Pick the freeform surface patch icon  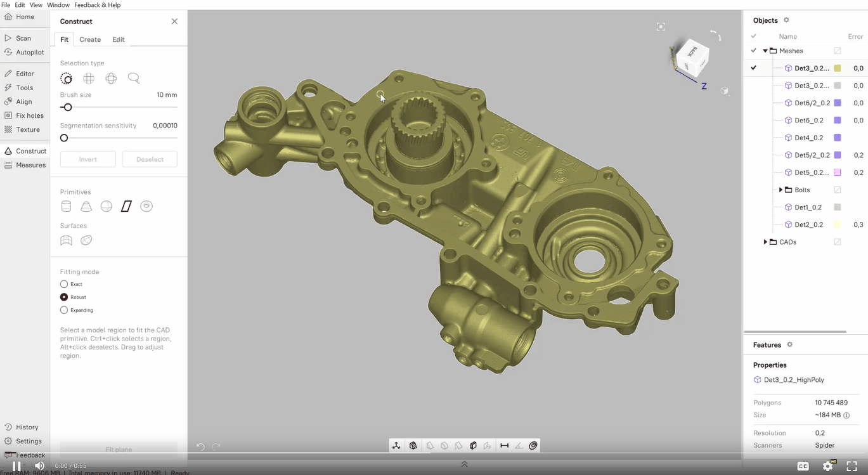tap(66, 240)
